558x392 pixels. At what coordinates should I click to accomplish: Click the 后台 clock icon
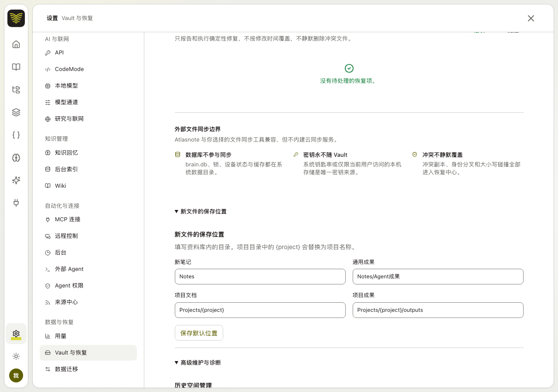coord(48,253)
